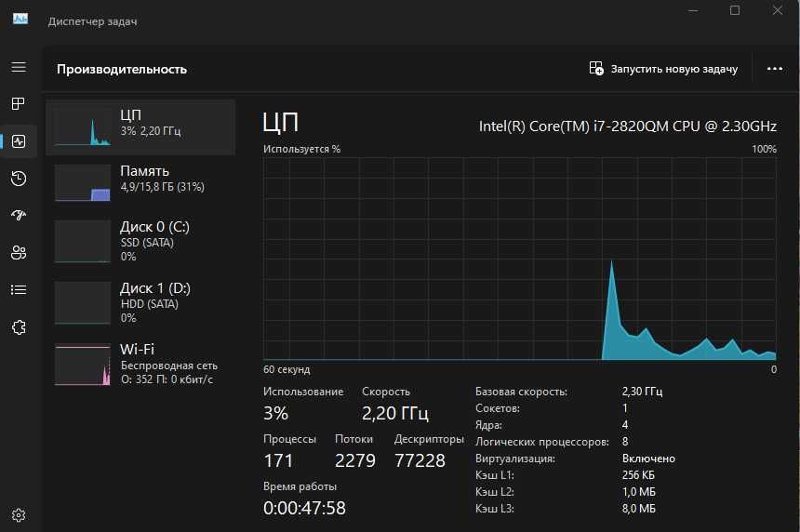Click the Сокетов label

(x=498, y=408)
